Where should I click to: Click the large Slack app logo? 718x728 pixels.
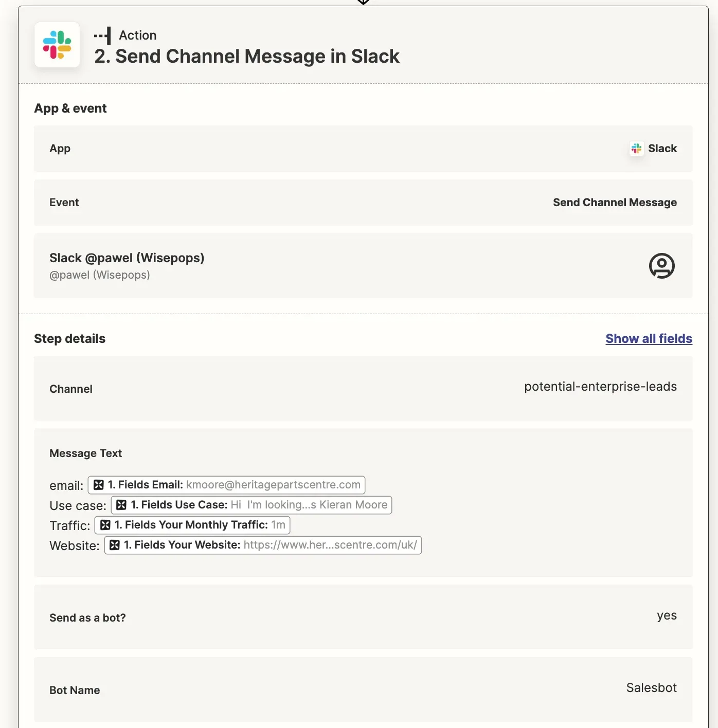coord(57,45)
